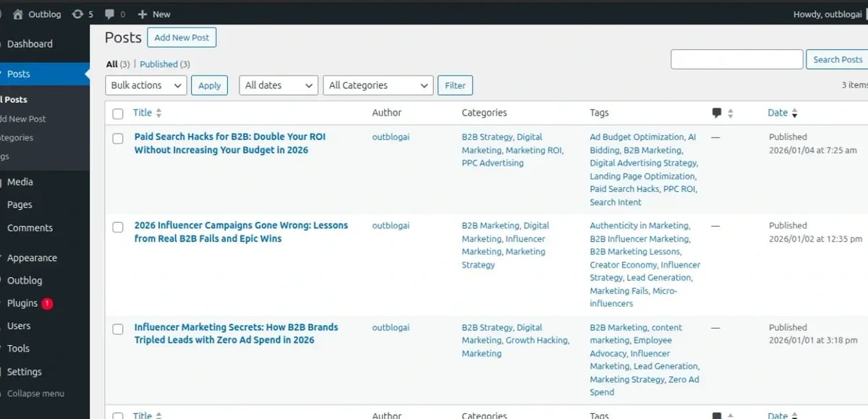Click the plus New icon in admin bar
868x419 pixels.
tap(142, 14)
